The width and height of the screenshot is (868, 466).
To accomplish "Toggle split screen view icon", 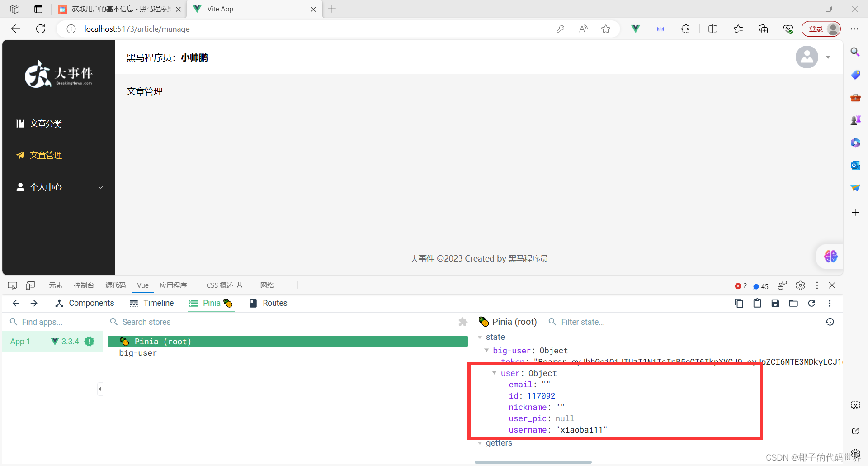I will (x=713, y=29).
